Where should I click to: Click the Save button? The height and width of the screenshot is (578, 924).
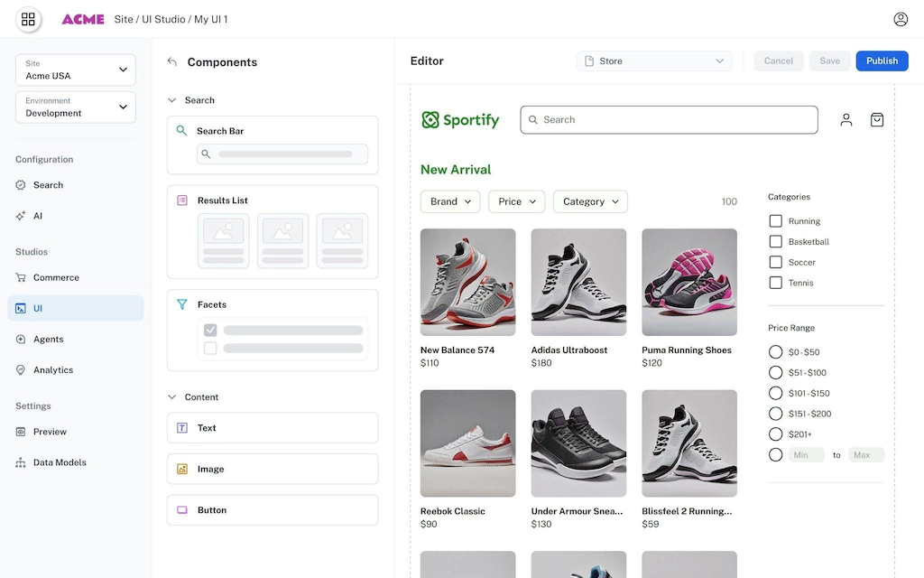829,61
